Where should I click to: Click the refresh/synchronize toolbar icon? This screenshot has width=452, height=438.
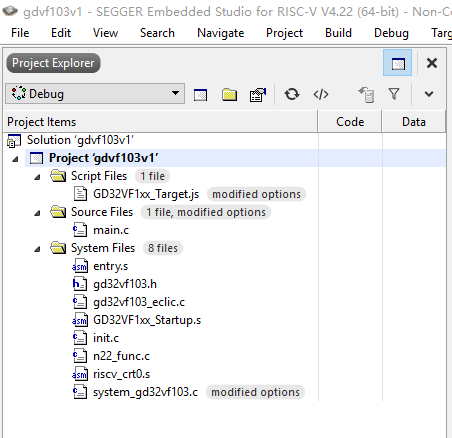coord(292,94)
